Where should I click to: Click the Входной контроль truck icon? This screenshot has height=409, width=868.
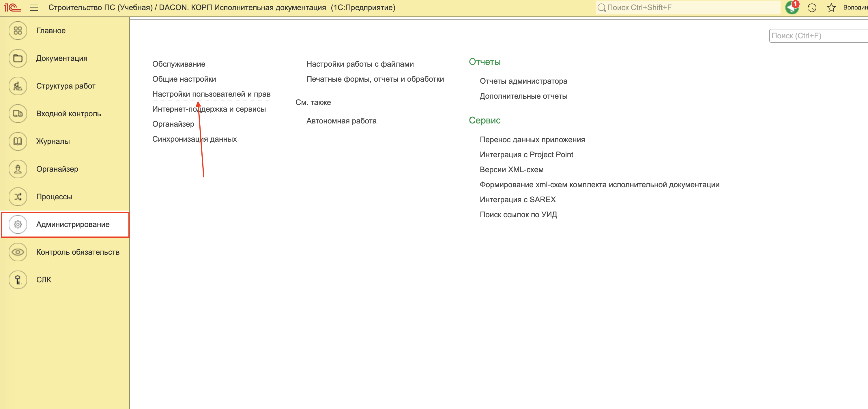click(18, 114)
